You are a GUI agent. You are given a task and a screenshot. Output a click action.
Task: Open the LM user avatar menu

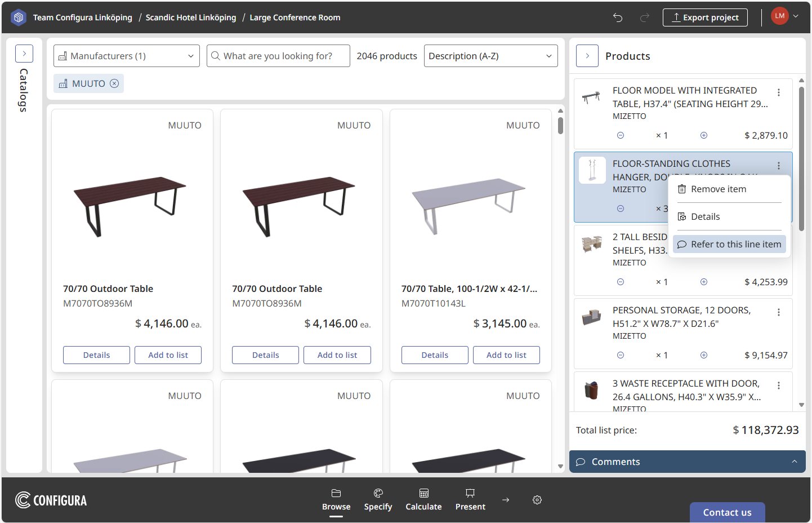pos(780,16)
